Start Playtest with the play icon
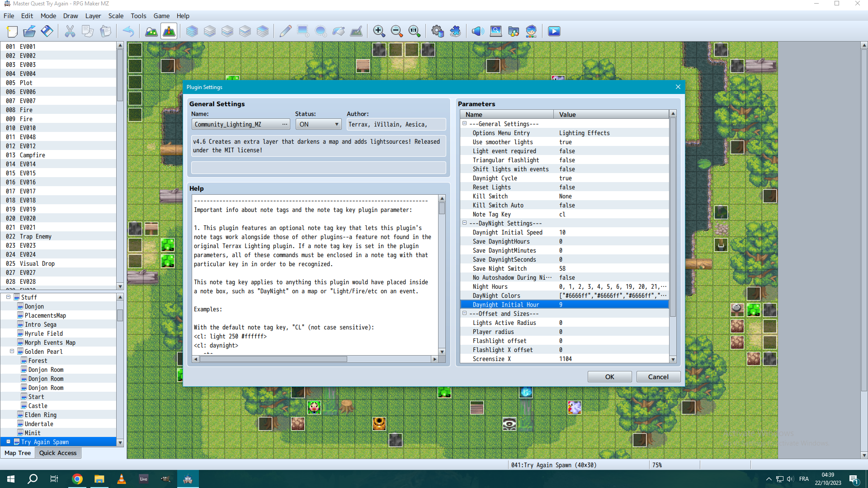The height and width of the screenshot is (488, 868). point(554,31)
